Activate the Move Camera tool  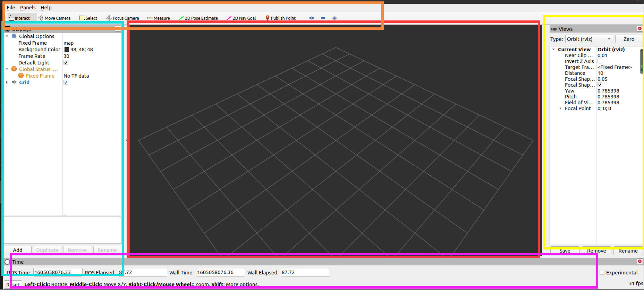(x=54, y=18)
